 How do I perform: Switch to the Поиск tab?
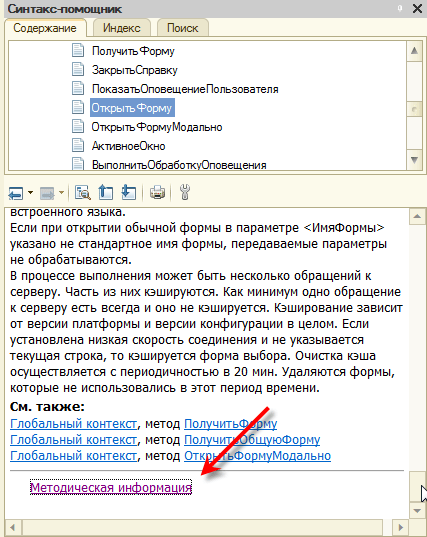point(183,28)
